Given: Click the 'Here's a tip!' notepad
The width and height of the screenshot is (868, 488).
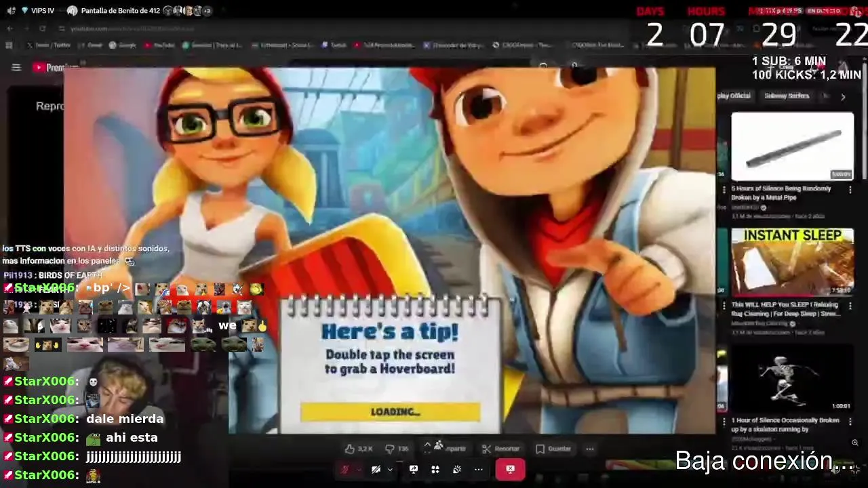Looking at the screenshot, I should 391,366.
